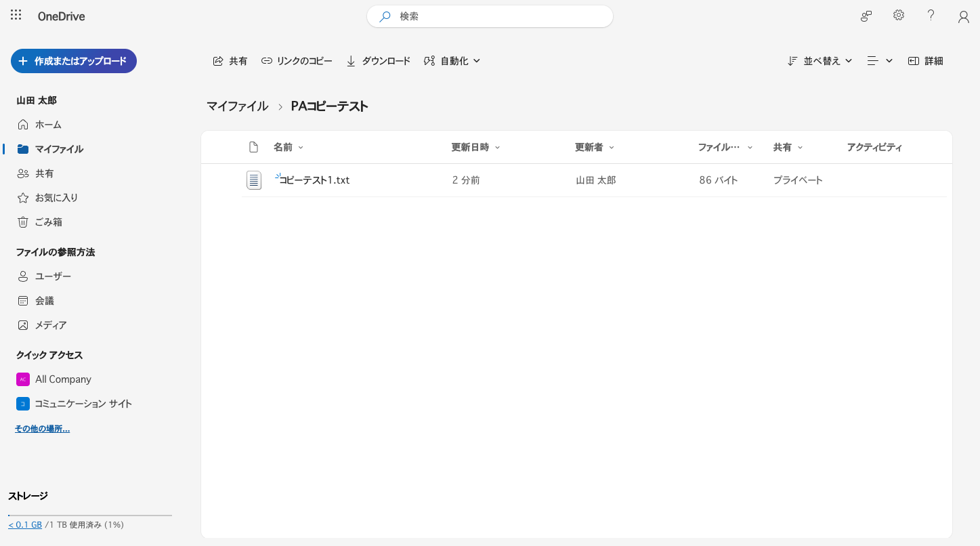
Task: Click 山田 太郎 in the 更新者 column
Action: click(596, 180)
